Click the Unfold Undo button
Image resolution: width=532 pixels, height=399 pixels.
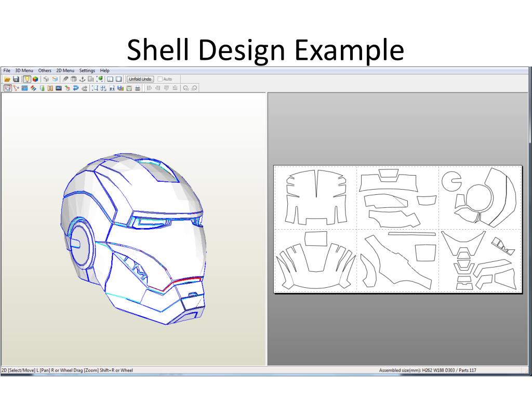140,79
